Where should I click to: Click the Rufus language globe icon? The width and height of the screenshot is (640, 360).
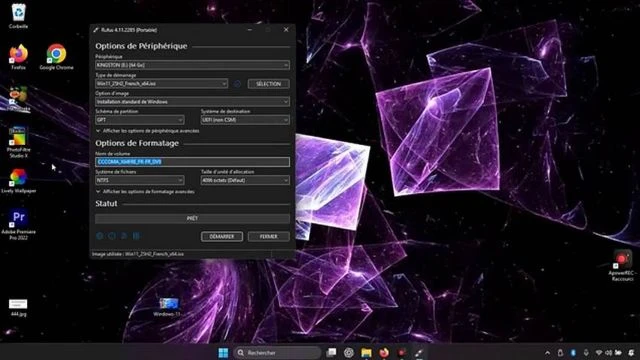(100, 236)
